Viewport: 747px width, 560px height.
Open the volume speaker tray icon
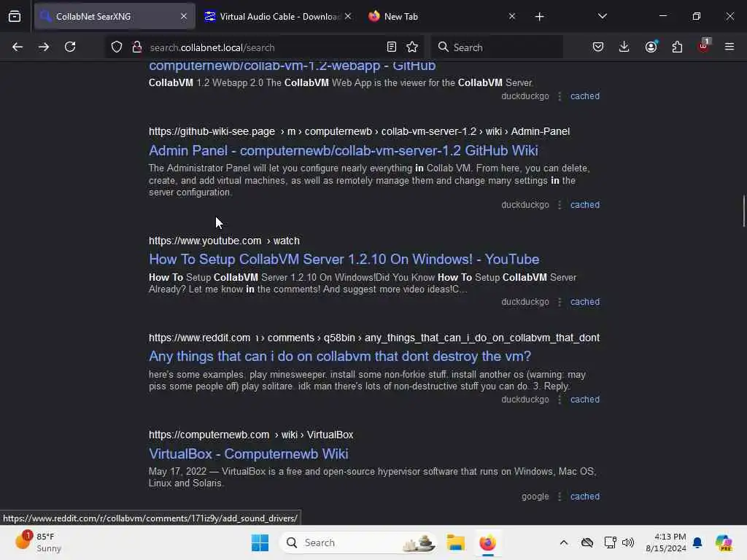pyautogui.click(x=628, y=542)
